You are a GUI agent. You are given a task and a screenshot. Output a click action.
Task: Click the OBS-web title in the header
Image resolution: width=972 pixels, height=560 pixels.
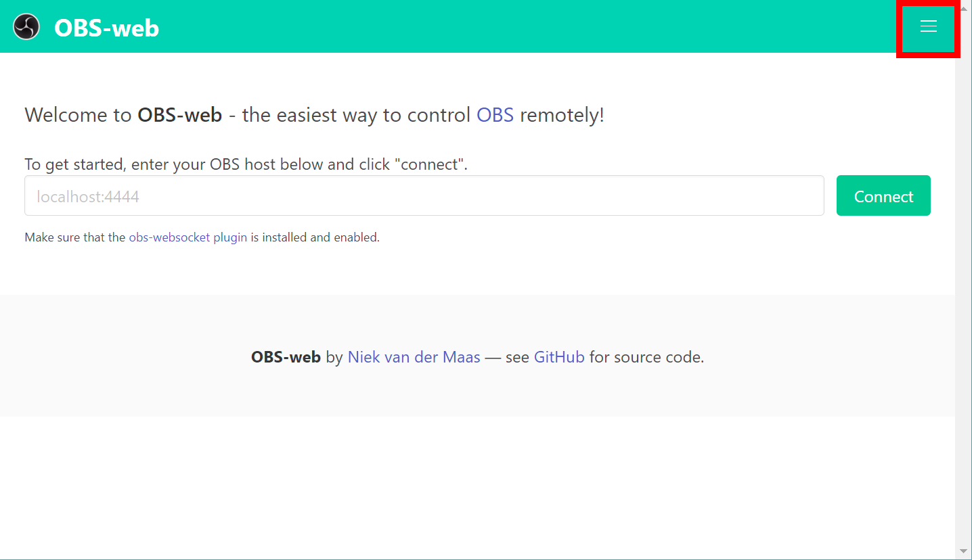tap(106, 28)
